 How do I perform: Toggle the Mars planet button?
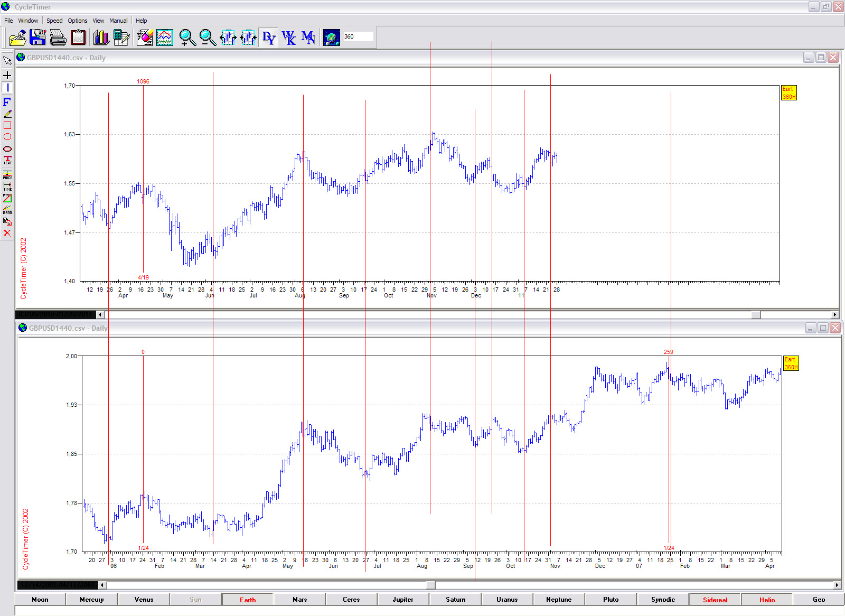coord(299,600)
